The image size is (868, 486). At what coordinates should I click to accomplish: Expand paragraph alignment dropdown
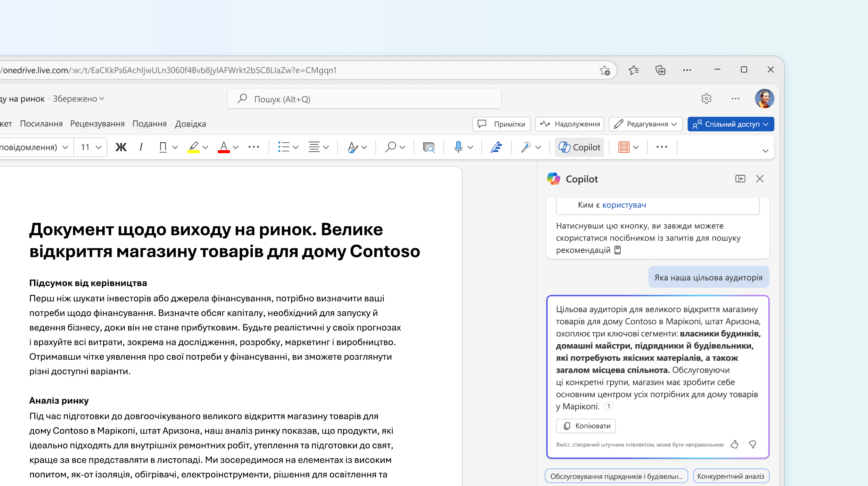(326, 148)
